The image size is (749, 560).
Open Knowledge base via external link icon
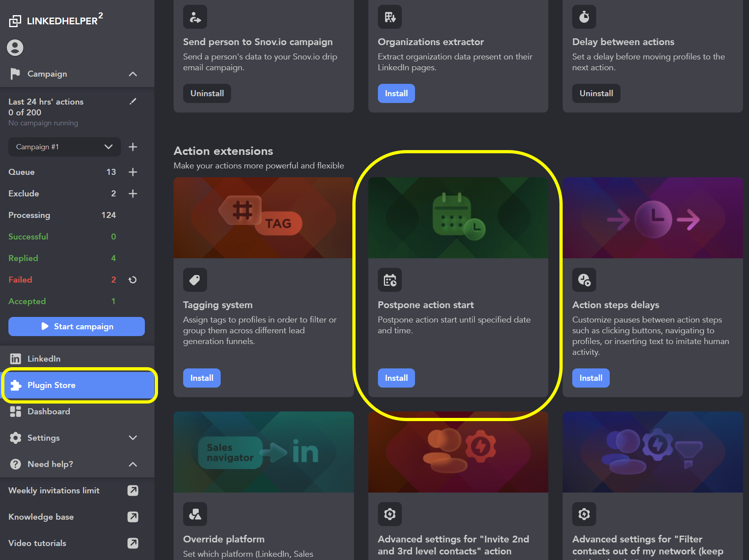133,517
